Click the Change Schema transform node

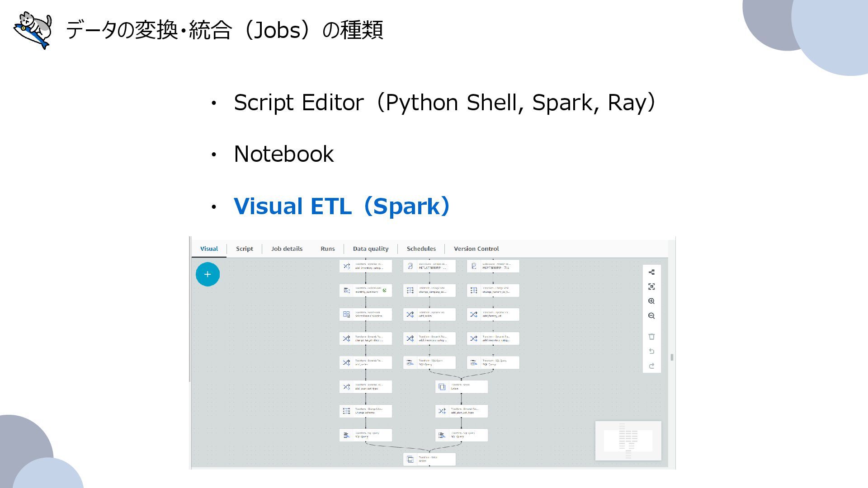point(365,411)
